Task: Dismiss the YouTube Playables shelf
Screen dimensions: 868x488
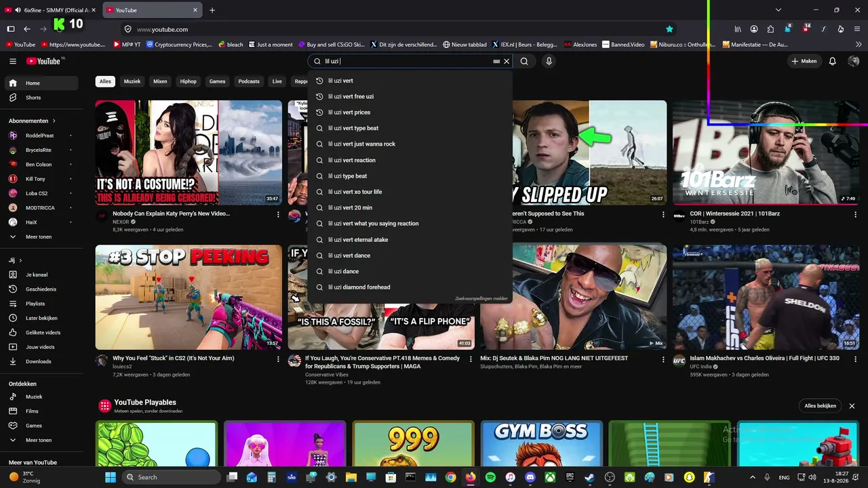Action: [852, 406]
